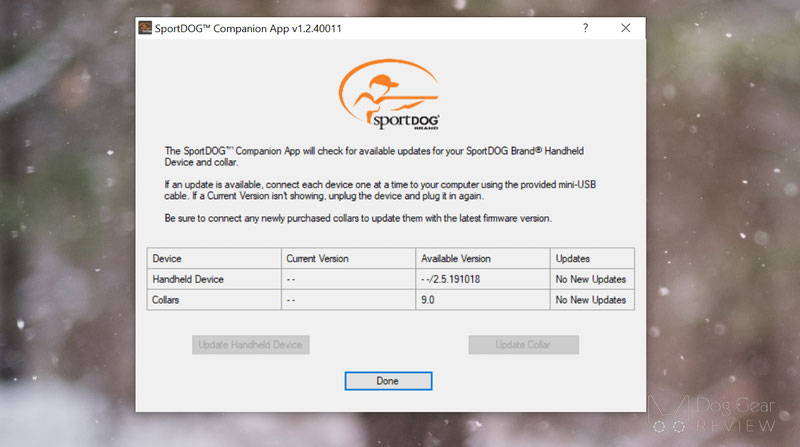This screenshot has width=800, height=447.
Task: Click the 9.0 collar version cell
Action: 483,300
